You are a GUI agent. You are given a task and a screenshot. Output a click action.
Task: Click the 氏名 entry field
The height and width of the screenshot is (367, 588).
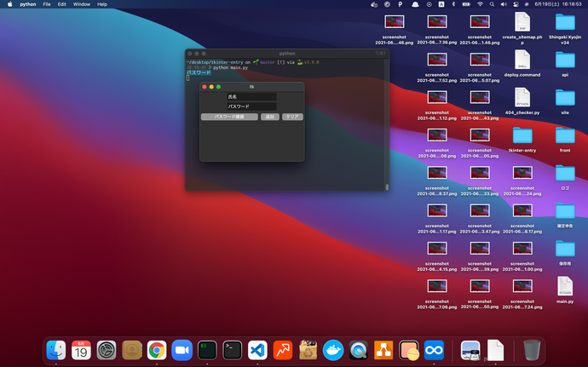click(x=251, y=97)
